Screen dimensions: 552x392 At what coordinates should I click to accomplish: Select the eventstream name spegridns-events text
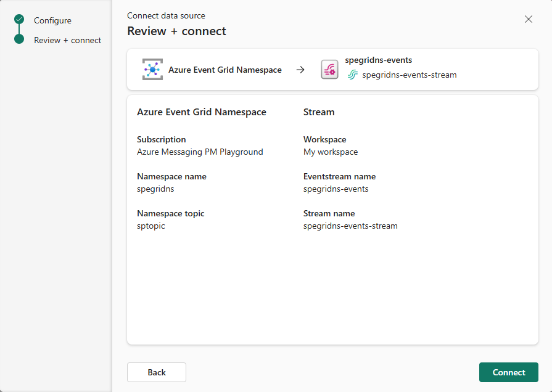336,189
